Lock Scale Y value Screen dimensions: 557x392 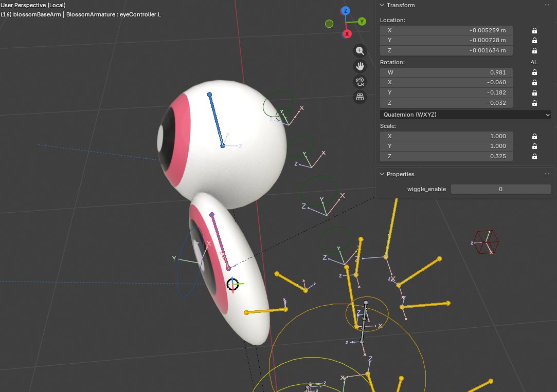[x=534, y=146]
